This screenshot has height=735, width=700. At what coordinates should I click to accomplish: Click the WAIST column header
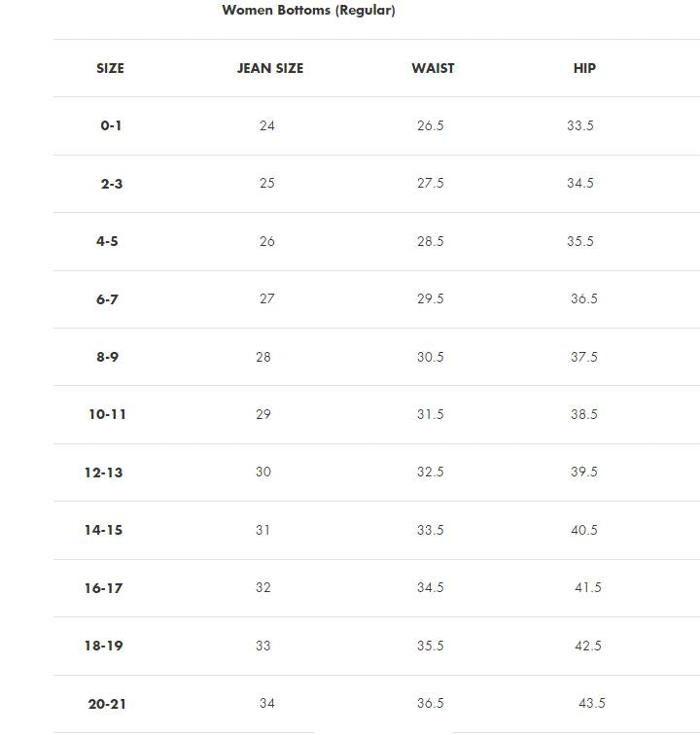point(433,68)
